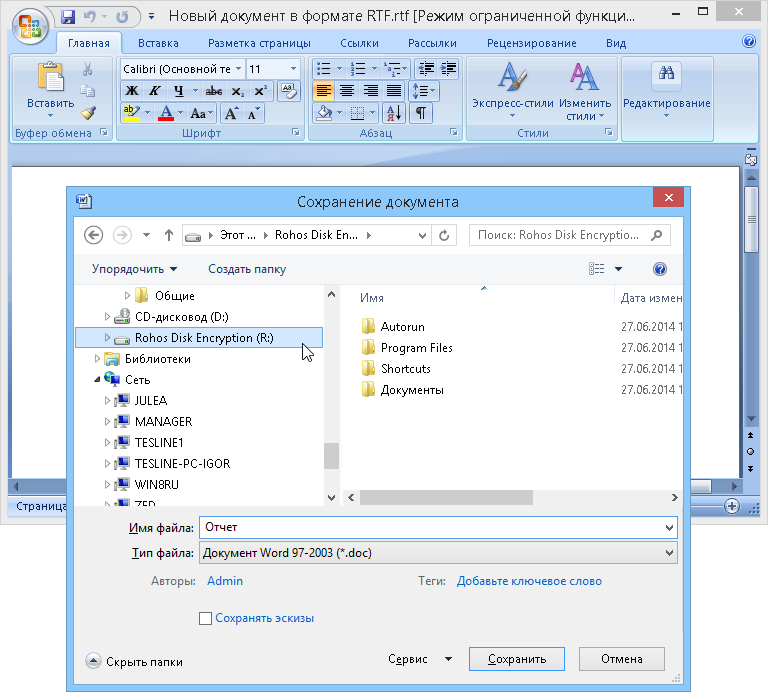Expand Rohos Disk Encryption (R:) node
The image size is (768, 692).
(107, 337)
